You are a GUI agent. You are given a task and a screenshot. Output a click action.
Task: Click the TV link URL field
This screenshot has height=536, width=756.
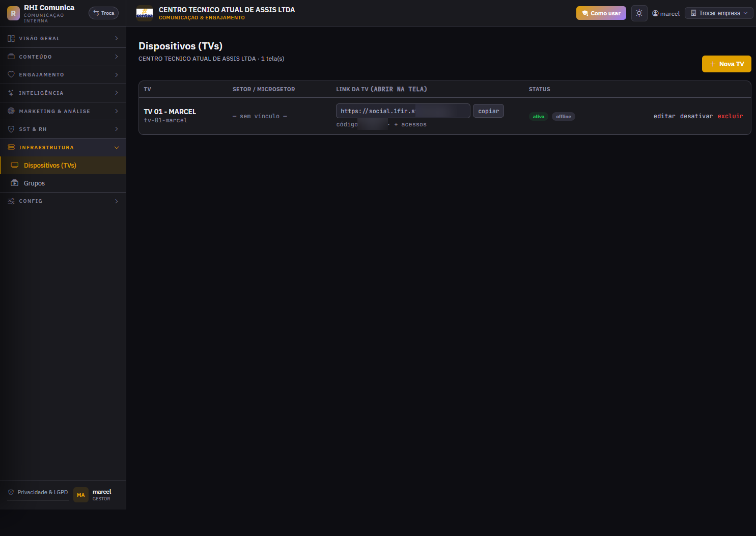click(403, 111)
